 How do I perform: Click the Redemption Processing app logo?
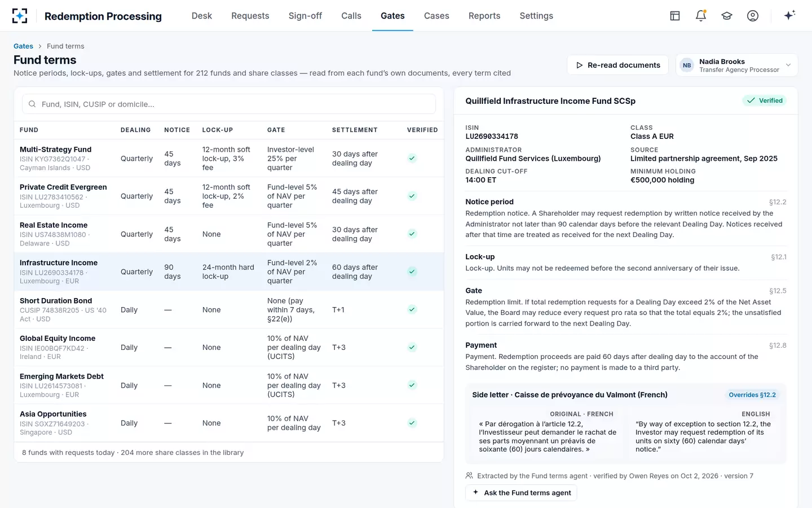[20, 16]
